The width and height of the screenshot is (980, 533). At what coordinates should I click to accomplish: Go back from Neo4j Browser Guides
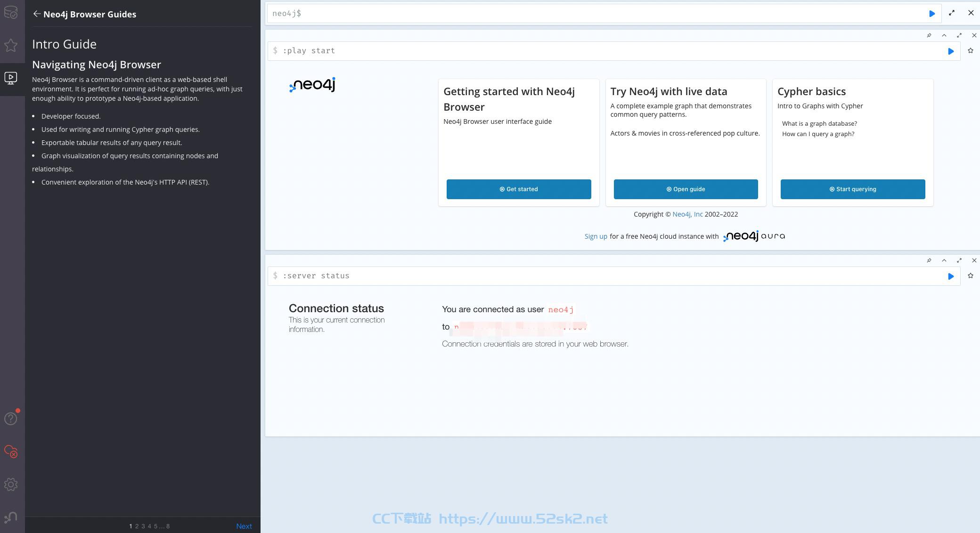coord(37,14)
